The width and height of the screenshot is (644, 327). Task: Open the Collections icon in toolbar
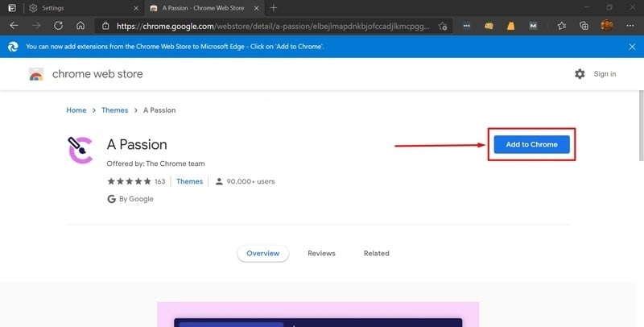584,26
